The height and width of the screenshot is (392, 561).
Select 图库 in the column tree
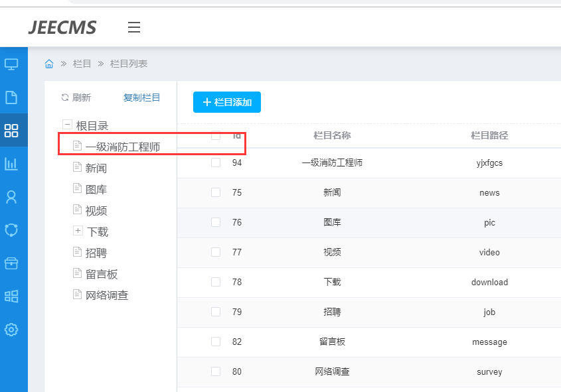[x=96, y=190]
